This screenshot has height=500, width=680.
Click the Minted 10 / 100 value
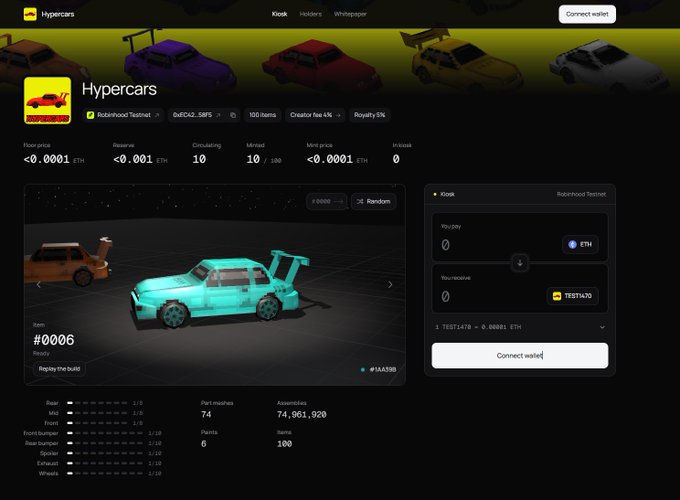(x=264, y=159)
